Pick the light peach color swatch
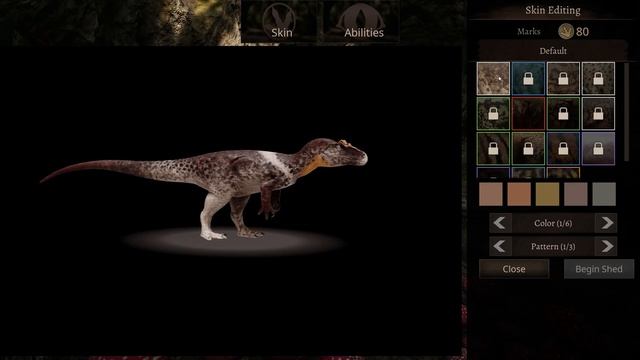This screenshot has width=640, height=360. point(491,194)
